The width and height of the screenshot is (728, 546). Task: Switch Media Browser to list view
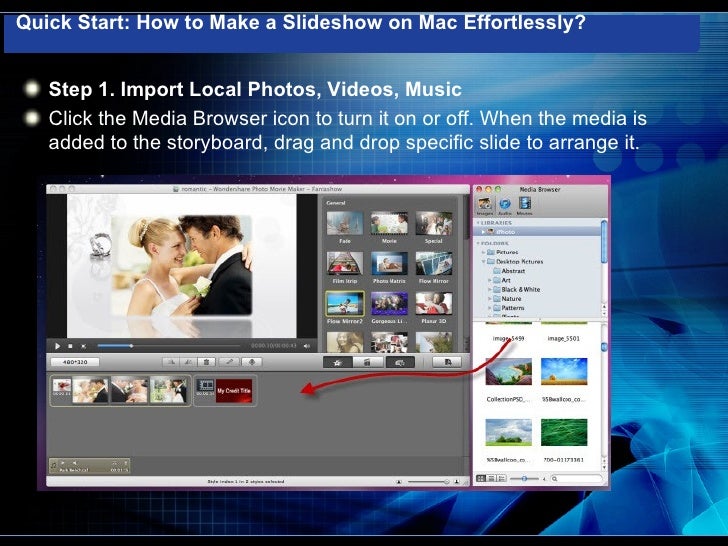point(491,478)
